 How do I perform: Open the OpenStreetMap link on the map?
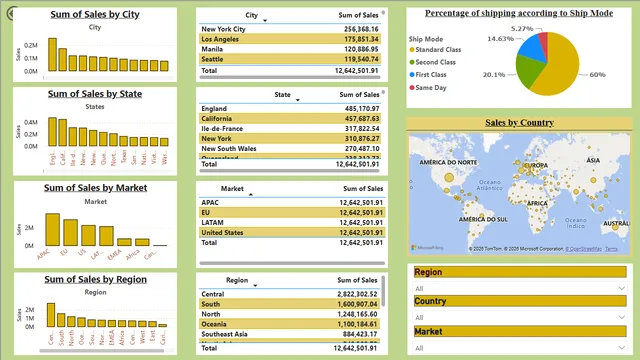[x=583, y=249]
